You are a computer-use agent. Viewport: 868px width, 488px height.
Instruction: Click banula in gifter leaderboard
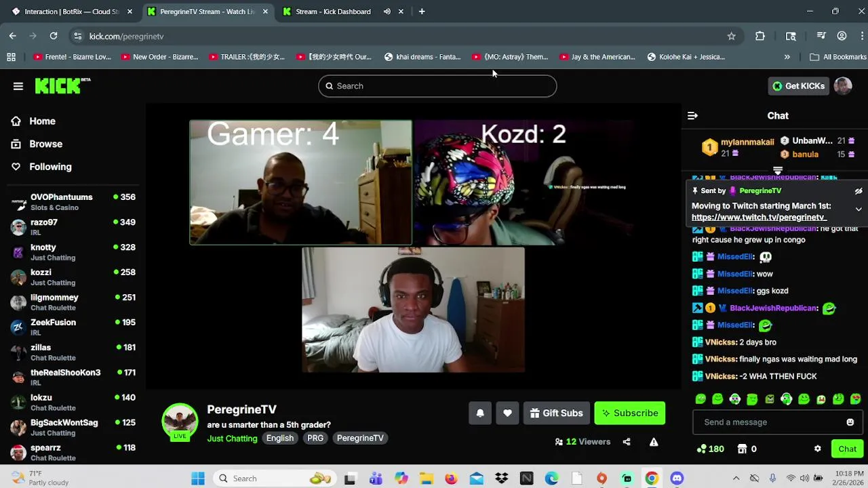point(805,155)
